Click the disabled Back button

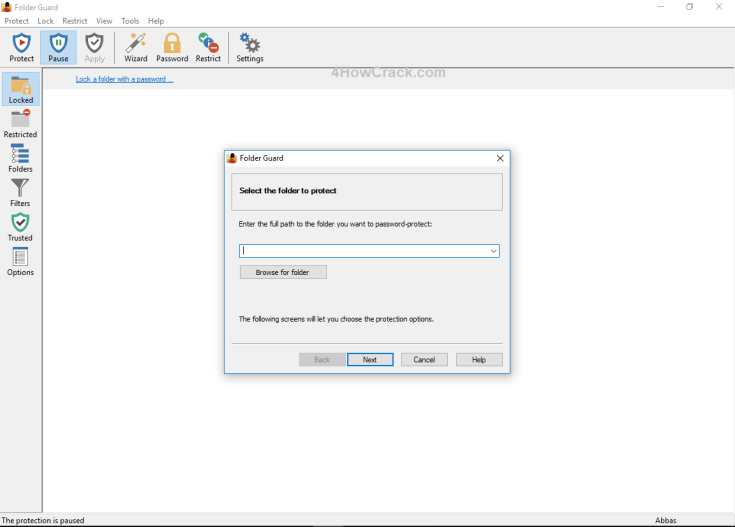click(322, 360)
